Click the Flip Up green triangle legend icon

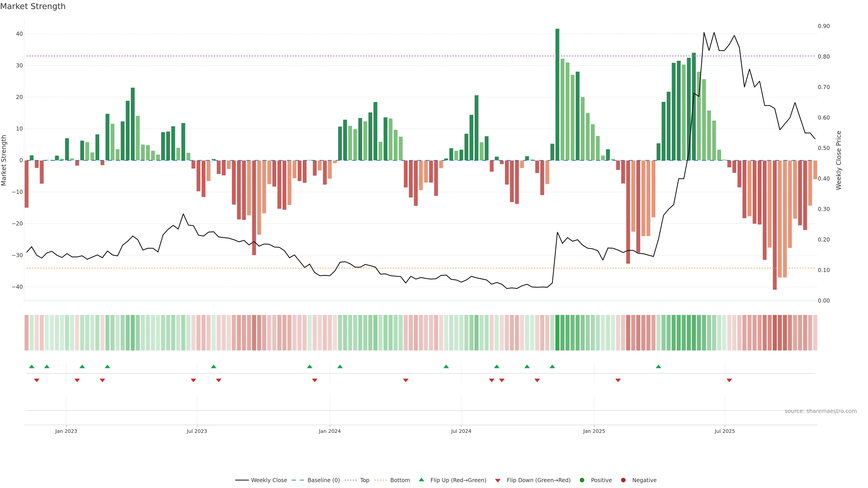coord(421,480)
